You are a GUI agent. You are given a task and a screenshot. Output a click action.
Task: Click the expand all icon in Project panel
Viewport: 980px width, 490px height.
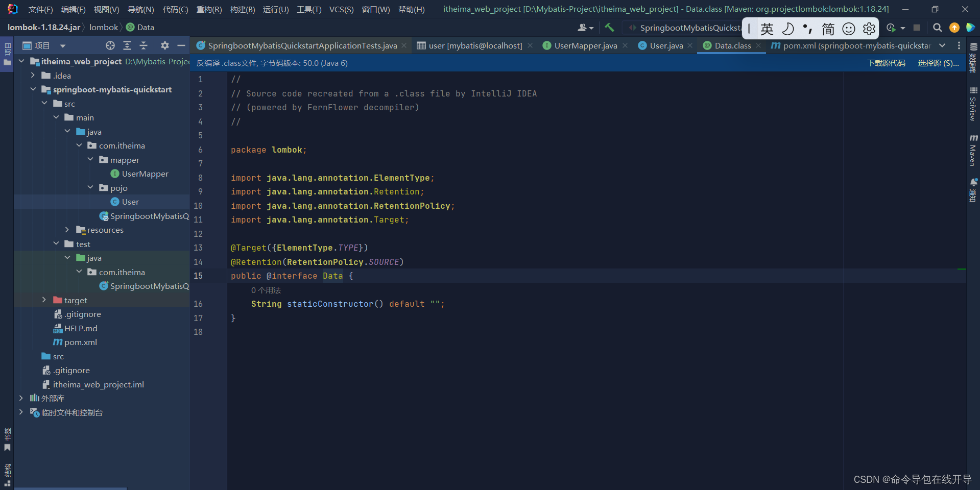127,45
